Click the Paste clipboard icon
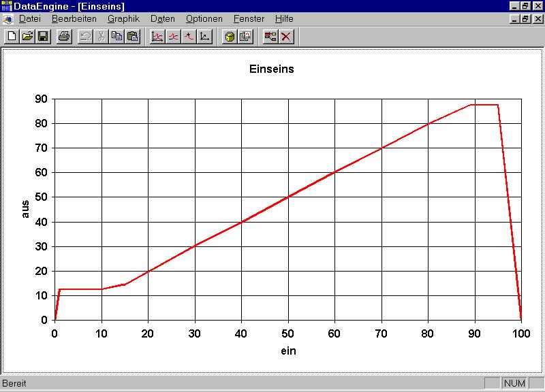The image size is (545, 392). pos(133,36)
